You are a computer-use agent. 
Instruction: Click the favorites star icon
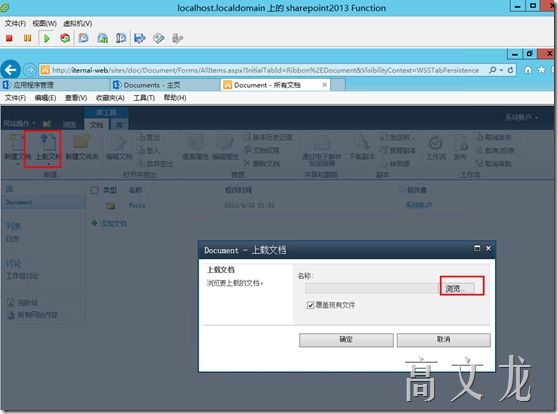pos(541,70)
